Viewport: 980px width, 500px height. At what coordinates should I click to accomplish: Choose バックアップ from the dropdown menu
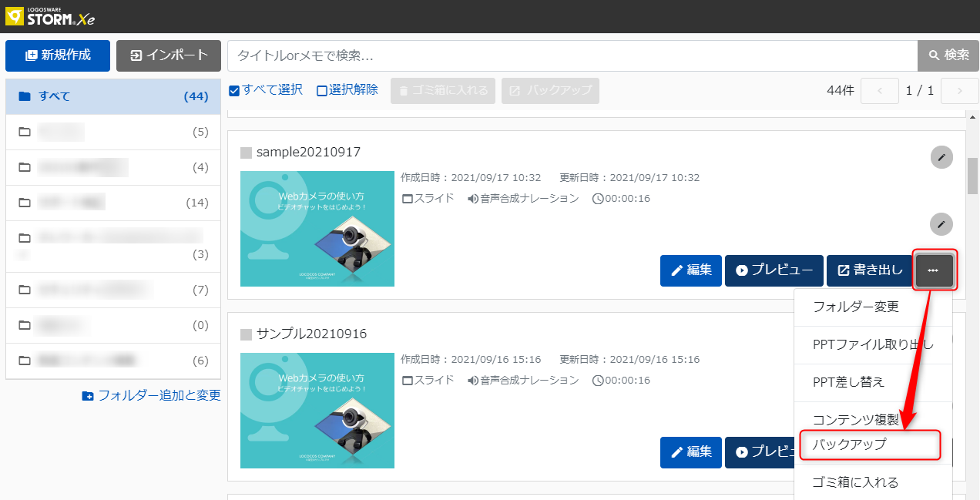click(x=870, y=445)
